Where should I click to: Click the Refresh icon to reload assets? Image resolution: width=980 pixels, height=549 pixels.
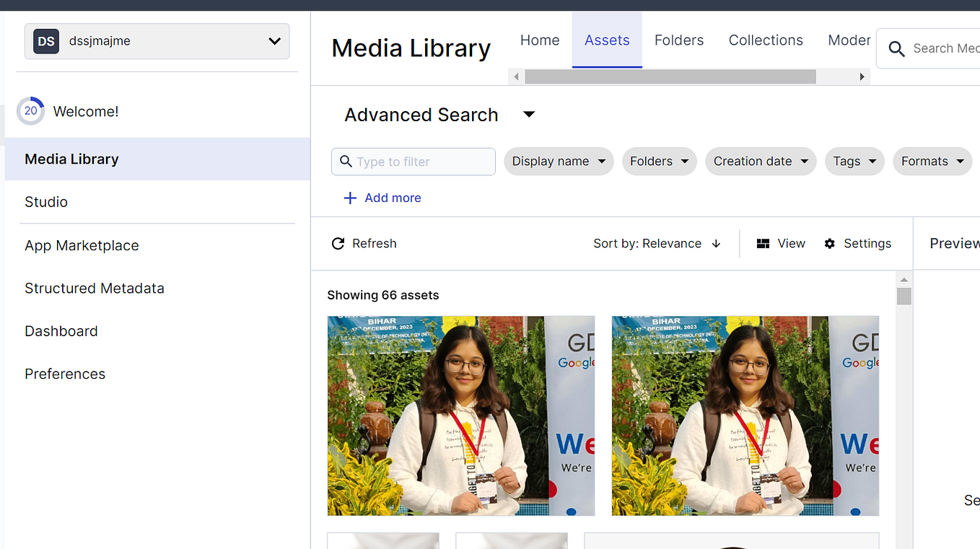click(x=338, y=243)
